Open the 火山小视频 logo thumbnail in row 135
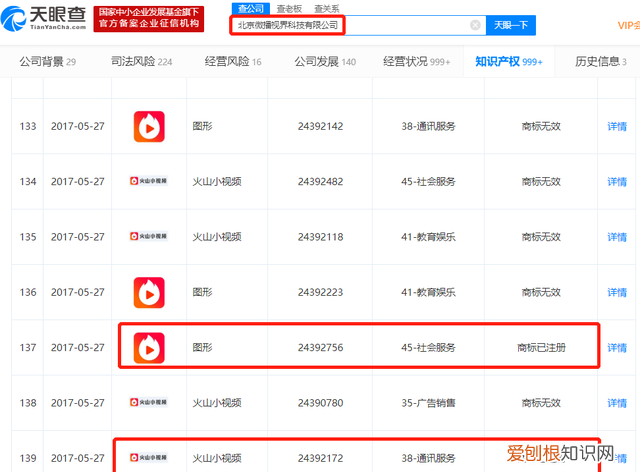 click(149, 236)
